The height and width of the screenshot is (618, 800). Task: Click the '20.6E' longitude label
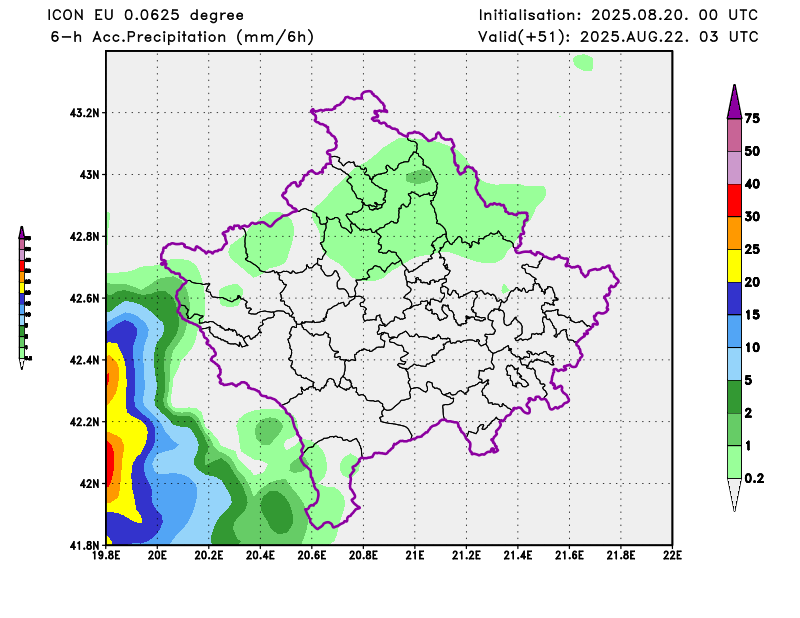click(x=312, y=555)
